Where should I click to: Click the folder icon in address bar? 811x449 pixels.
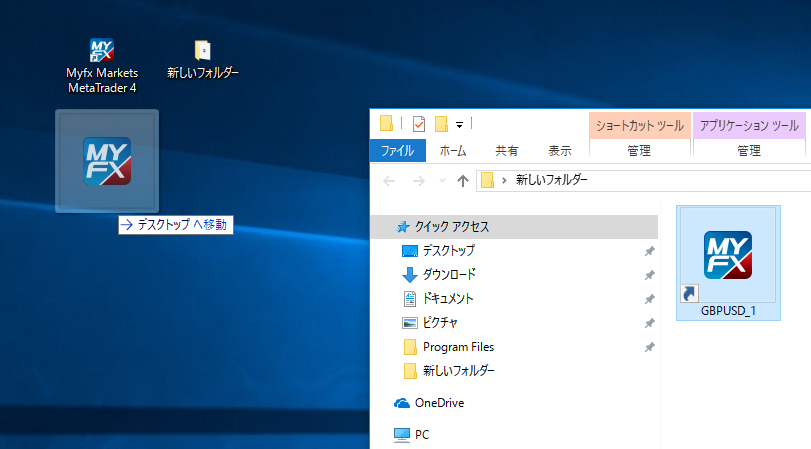click(x=487, y=180)
